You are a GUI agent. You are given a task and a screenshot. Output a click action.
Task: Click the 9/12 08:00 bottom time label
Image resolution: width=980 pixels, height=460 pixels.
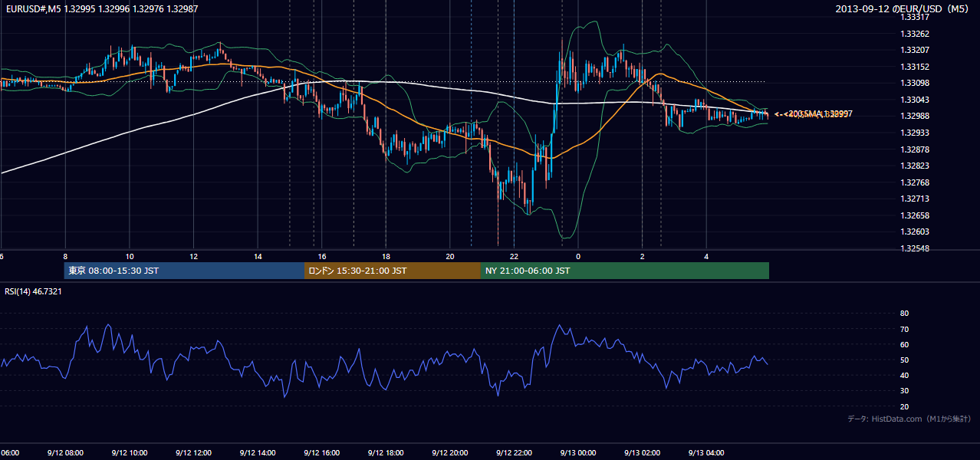(x=65, y=453)
